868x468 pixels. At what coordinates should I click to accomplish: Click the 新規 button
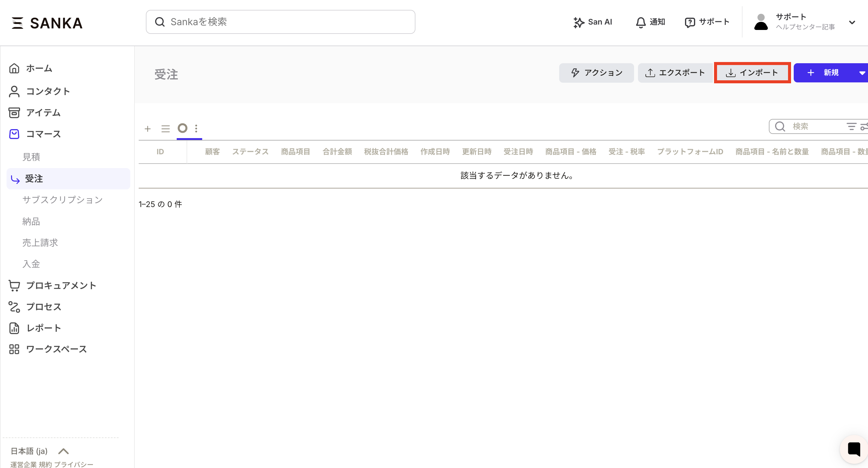pos(824,73)
